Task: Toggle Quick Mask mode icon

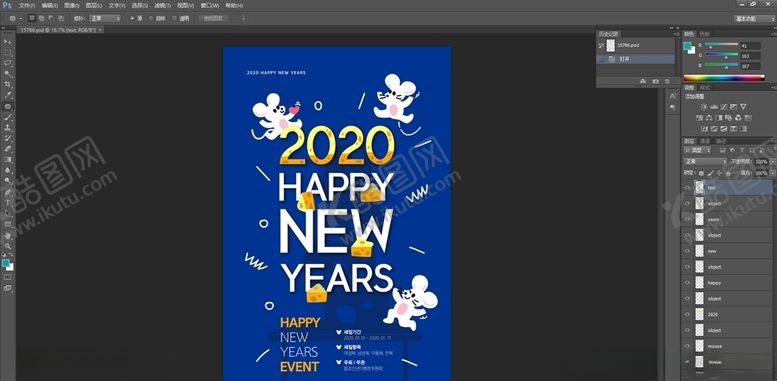Action: [8, 277]
